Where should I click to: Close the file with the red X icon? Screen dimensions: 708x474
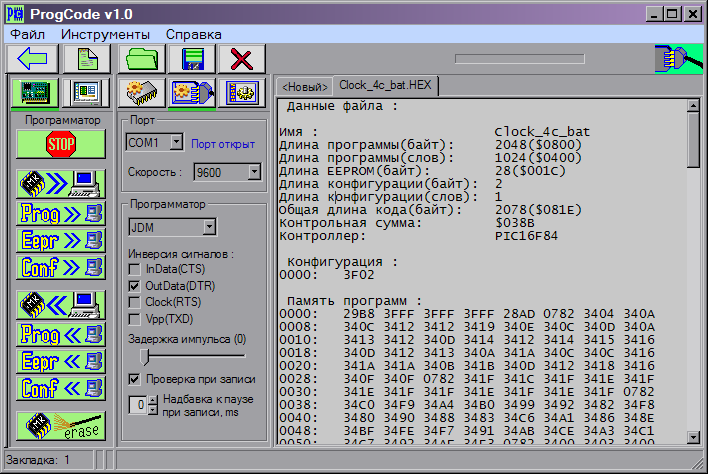pyautogui.click(x=242, y=59)
